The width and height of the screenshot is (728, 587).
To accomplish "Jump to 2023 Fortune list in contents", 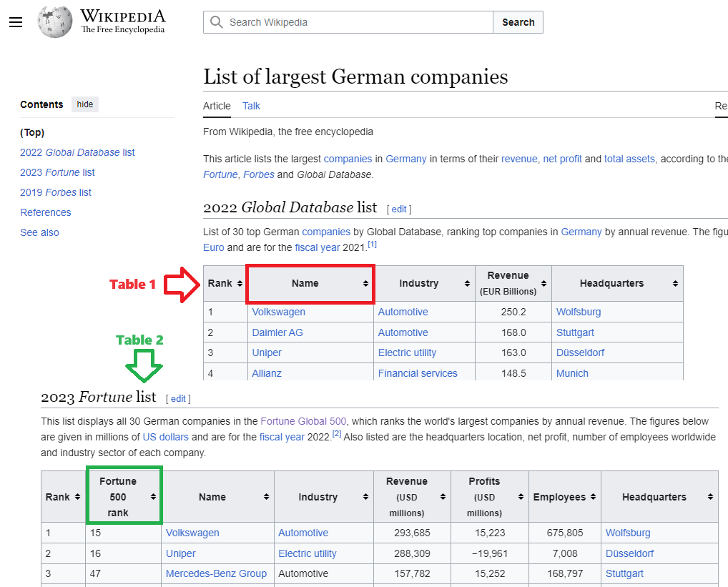I will (57, 172).
